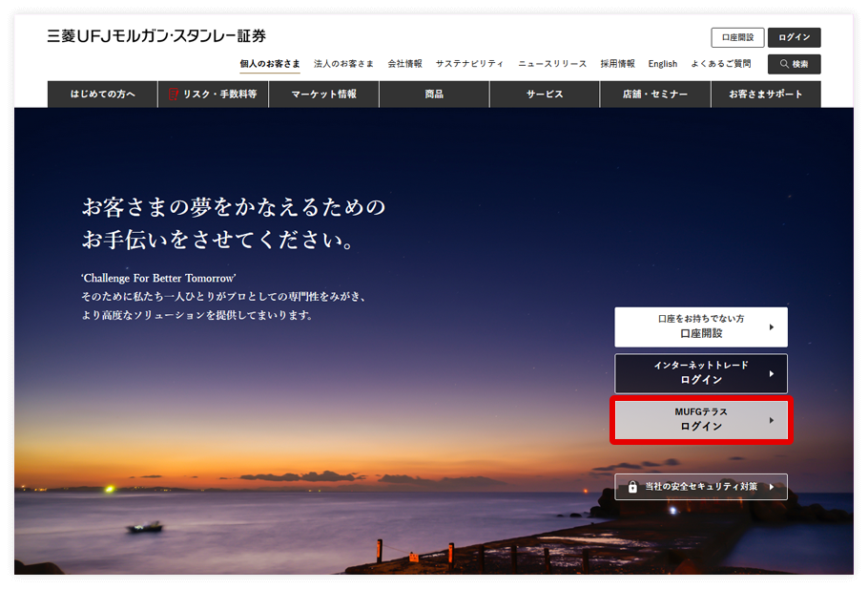868x589 pixels.
Task: Open サステナビリティ link
Action: click(x=469, y=64)
